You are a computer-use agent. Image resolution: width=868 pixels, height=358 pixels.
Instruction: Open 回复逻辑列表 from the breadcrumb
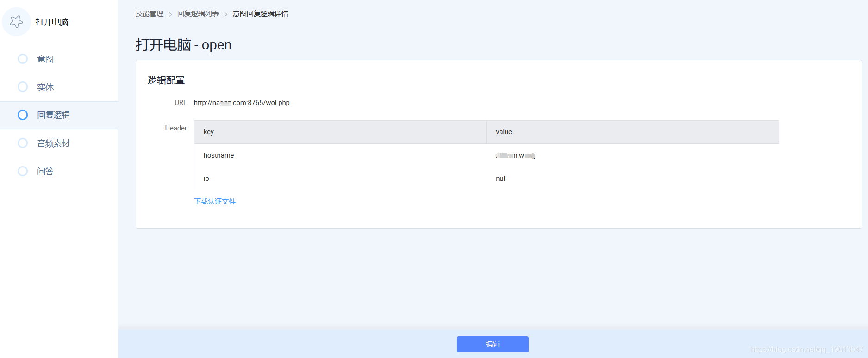[198, 14]
